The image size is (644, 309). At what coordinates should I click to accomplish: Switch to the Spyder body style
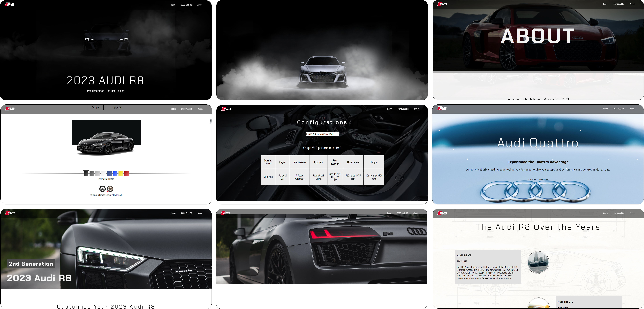[117, 107]
